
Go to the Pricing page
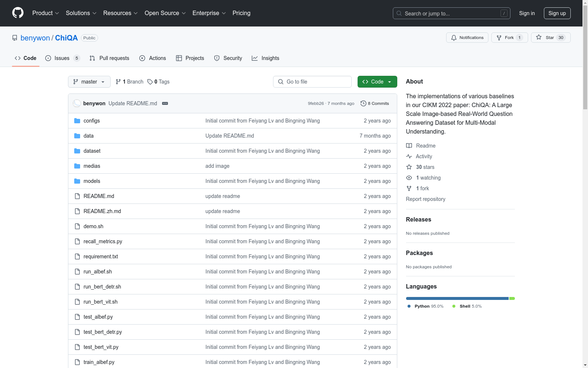(241, 13)
